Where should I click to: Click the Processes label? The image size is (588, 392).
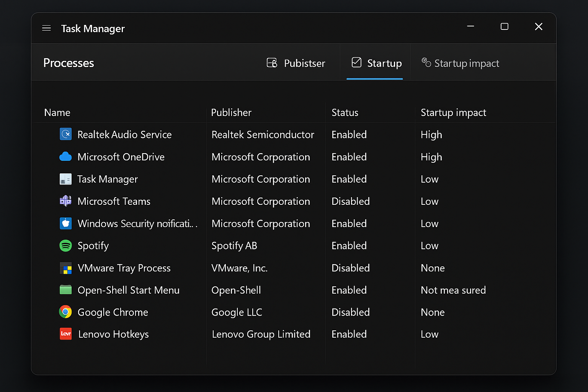pyautogui.click(x=69, y=63)
